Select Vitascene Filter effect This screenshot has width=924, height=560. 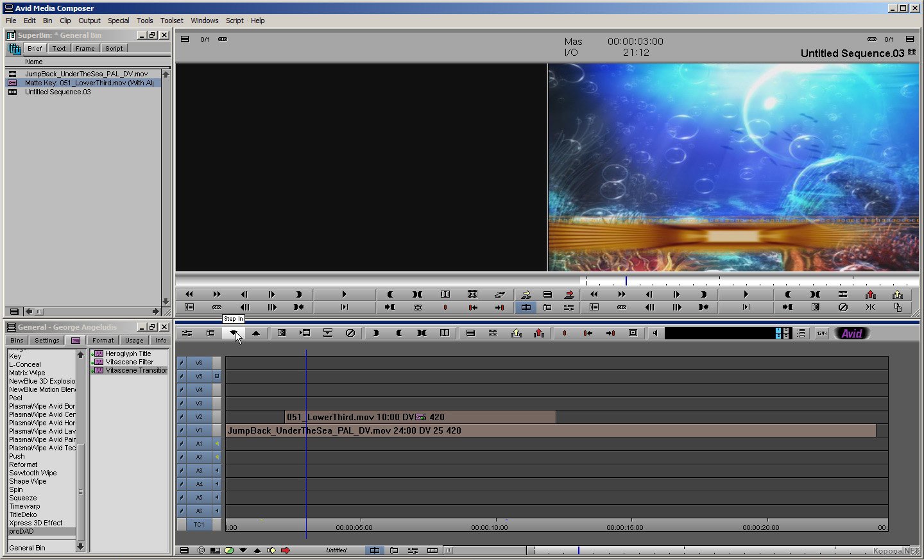coord(129,362)
